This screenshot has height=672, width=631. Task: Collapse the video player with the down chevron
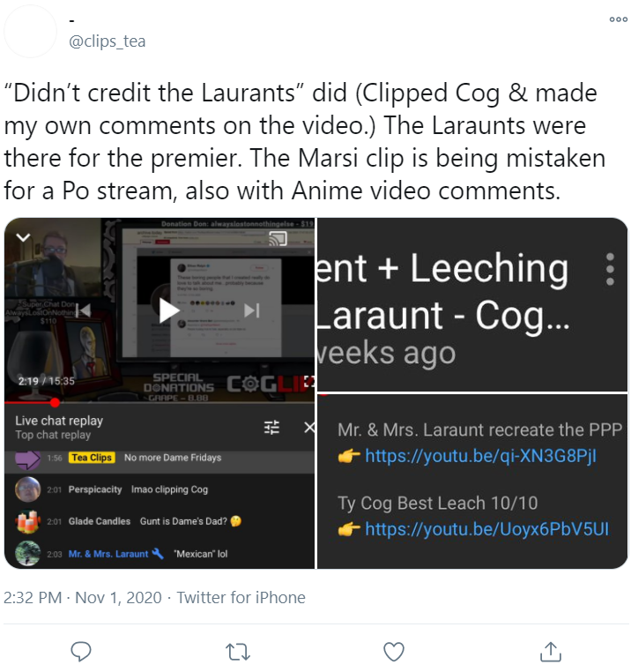[x=23, y=237]
